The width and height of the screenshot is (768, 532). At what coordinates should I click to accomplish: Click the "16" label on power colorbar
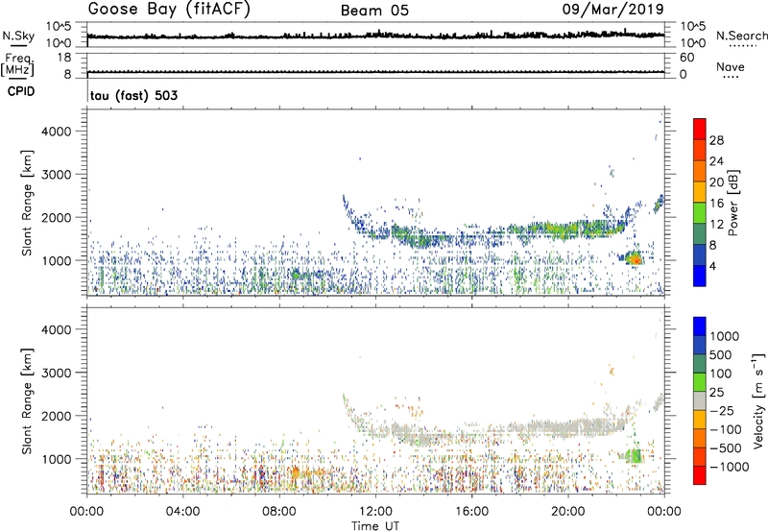tap(716, 204)
